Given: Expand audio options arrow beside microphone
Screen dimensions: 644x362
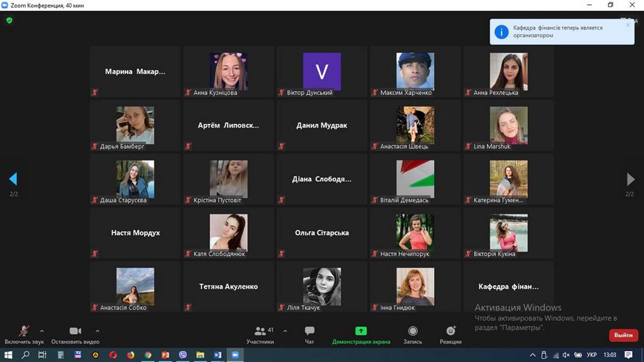Looking at the screenshot, I should point(42,331).
